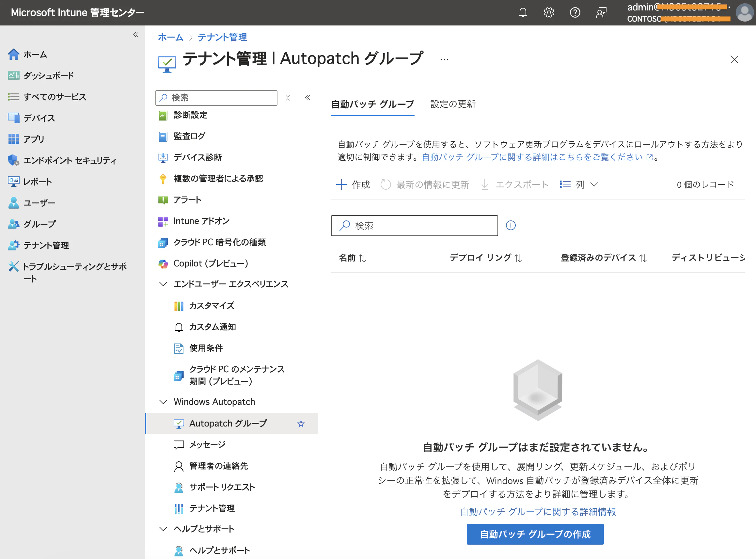Open 複数の管理者による承認 menu item

click(211, 179)
